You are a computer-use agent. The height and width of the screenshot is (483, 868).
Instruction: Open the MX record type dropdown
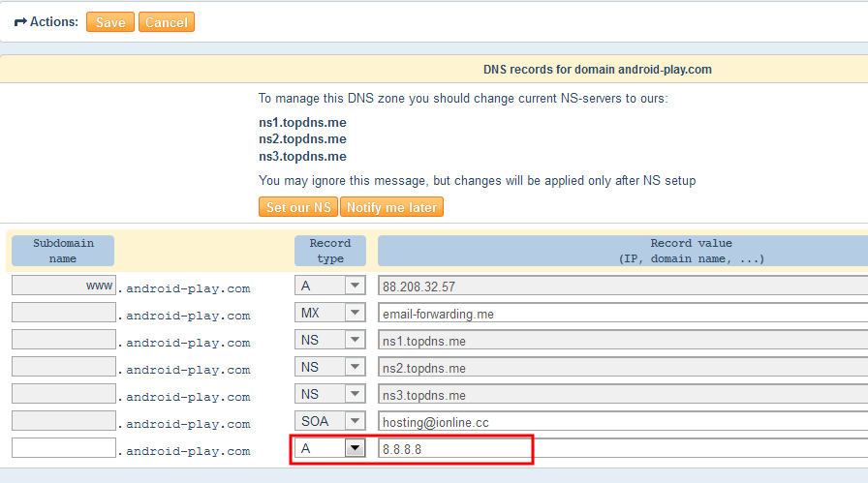click(x=329, y=313)
